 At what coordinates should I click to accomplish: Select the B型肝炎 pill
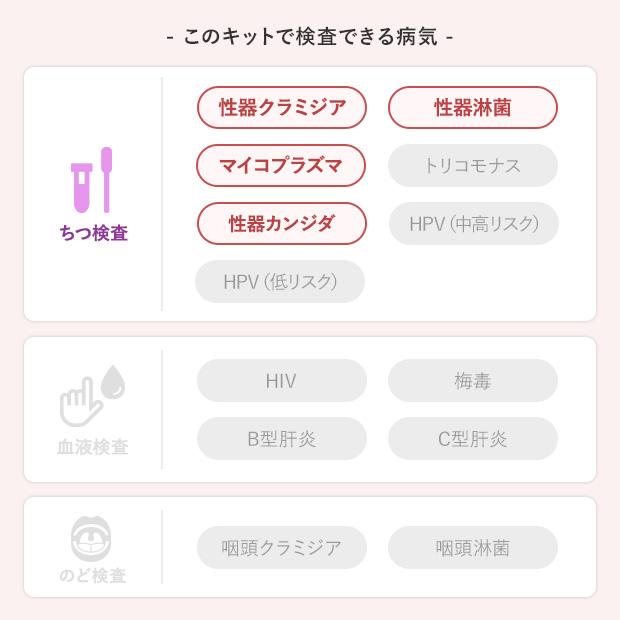(282, 439)
